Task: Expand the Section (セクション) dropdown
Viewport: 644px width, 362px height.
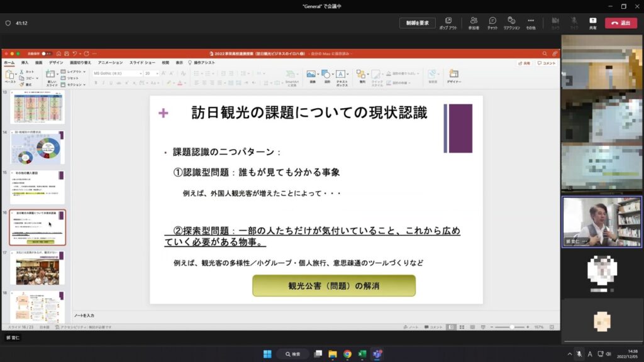Action: coord(84,85)
